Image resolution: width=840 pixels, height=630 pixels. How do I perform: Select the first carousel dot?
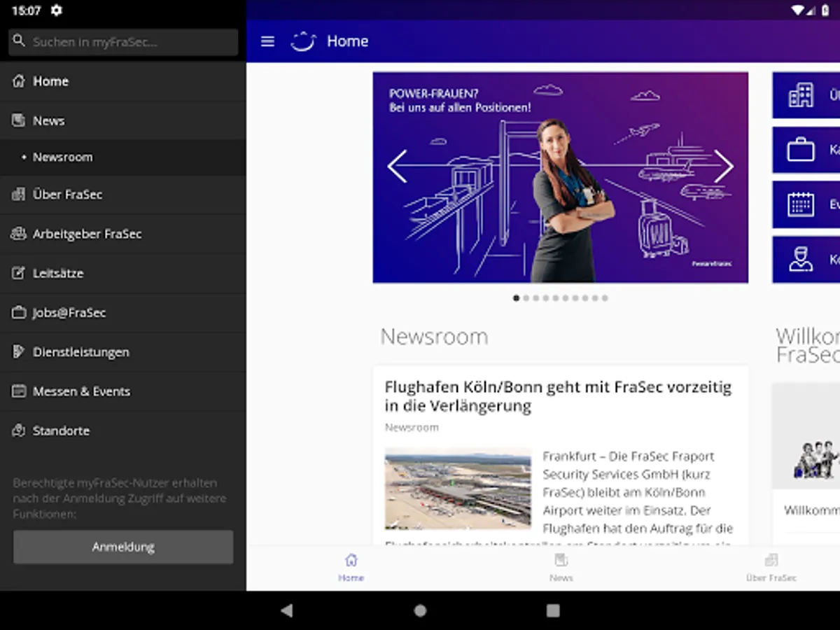[x=517, y=298]
